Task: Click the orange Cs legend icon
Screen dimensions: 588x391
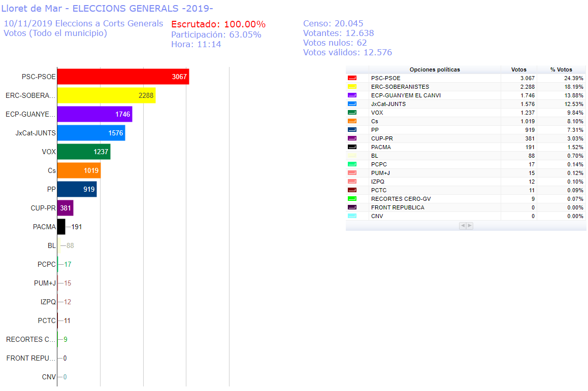Action: click(x=351, y=121)
